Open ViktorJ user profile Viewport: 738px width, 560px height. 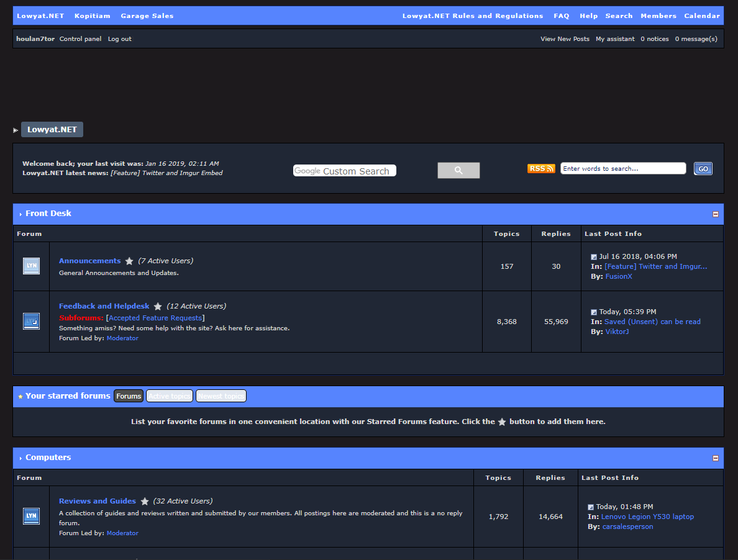pyautogui.click(x=617, y=332)
